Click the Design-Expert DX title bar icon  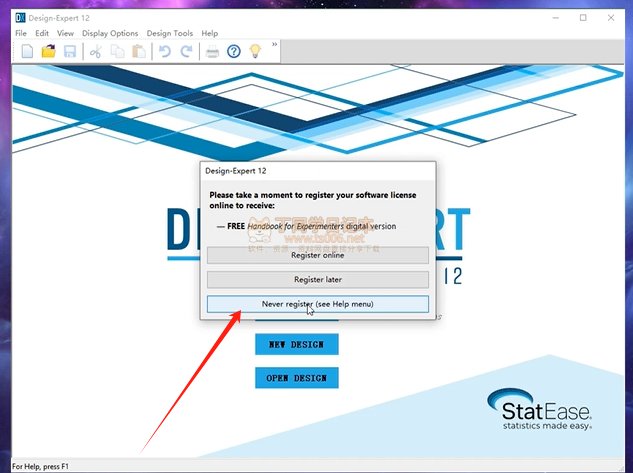tap(20, 18)
